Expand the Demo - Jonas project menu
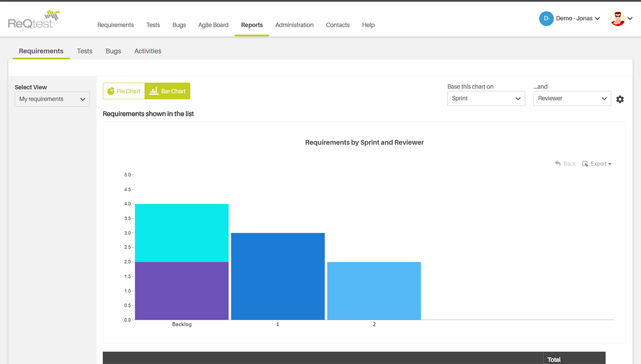This screenshot has height=364, width=641. (578, 18)
